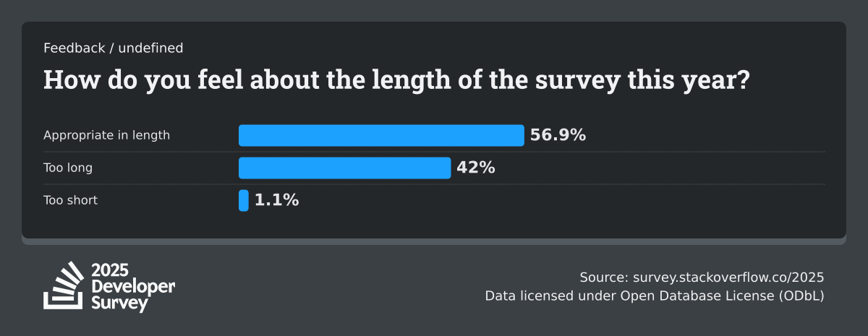The width and height of the screenshot is (868, 336).
Task: Click the "Source:" label text
Action: pos(604,277)
